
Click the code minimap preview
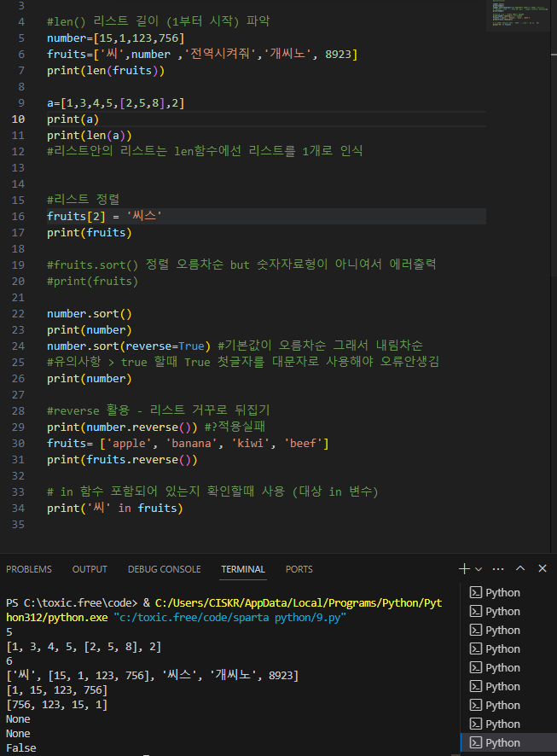[519, 15]
